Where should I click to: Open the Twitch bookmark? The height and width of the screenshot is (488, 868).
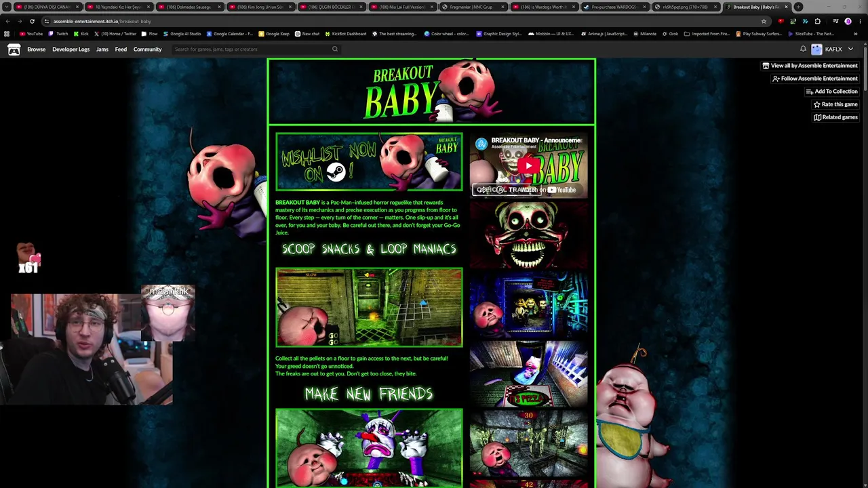pyautogui.click(x=58, y=34)
